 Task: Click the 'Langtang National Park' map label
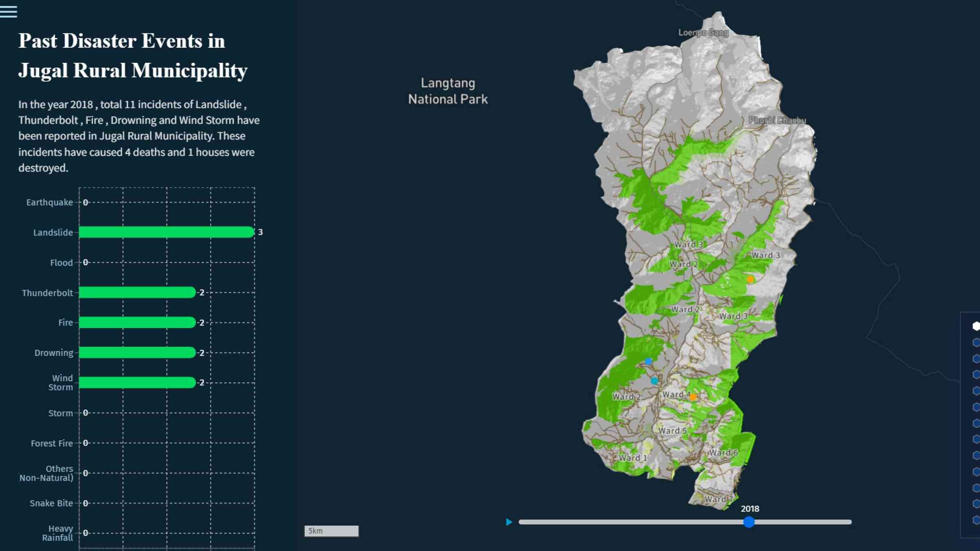(x=448, y=91)
